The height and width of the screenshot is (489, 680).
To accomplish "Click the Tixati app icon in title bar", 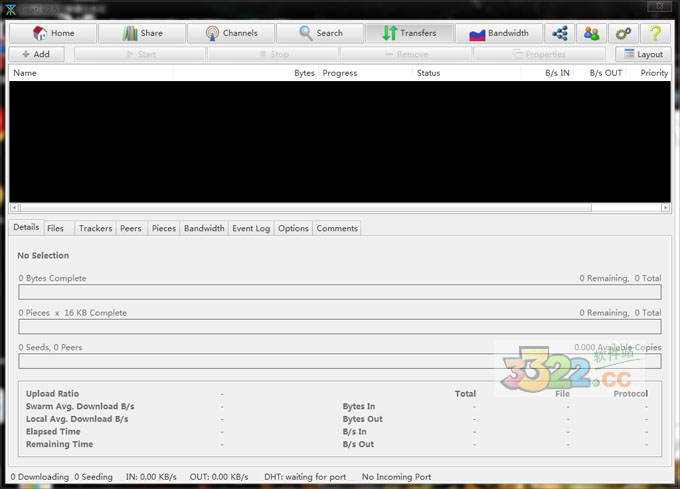I will click(x=10, y=10).
